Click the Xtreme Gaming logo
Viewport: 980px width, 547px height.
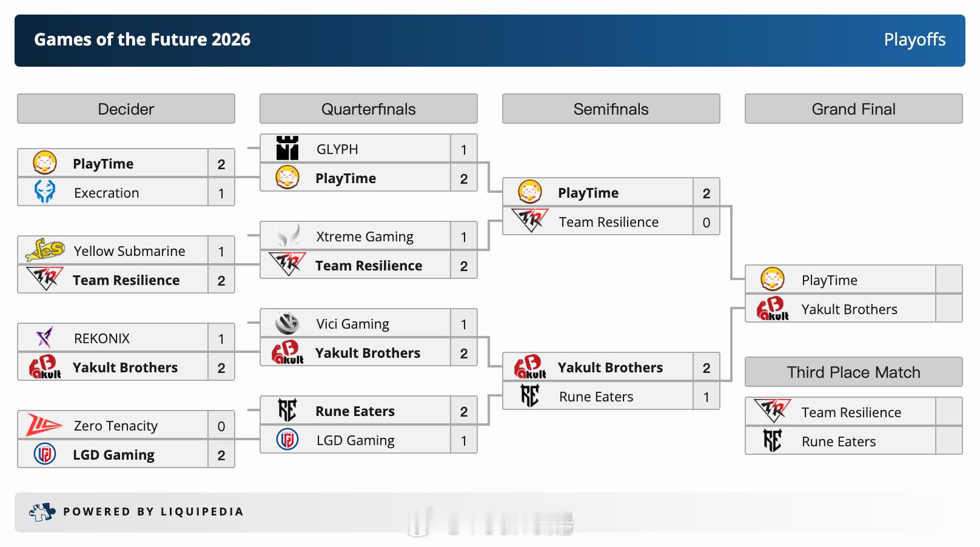pyautogui.click(x=287, y=236)
